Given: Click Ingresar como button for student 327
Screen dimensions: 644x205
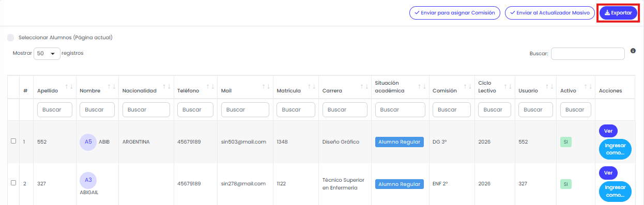Looking at the screenshot, I should coord(615,191).
